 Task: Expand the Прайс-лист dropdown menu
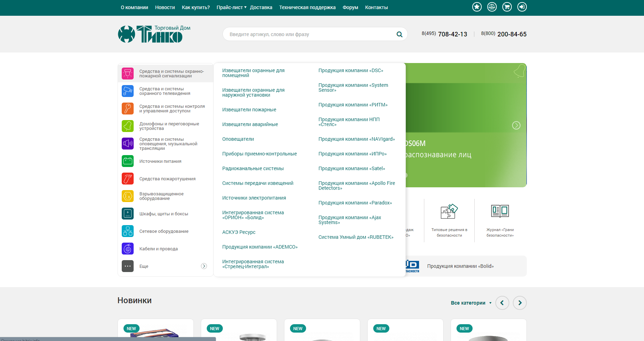pos(232,7)
